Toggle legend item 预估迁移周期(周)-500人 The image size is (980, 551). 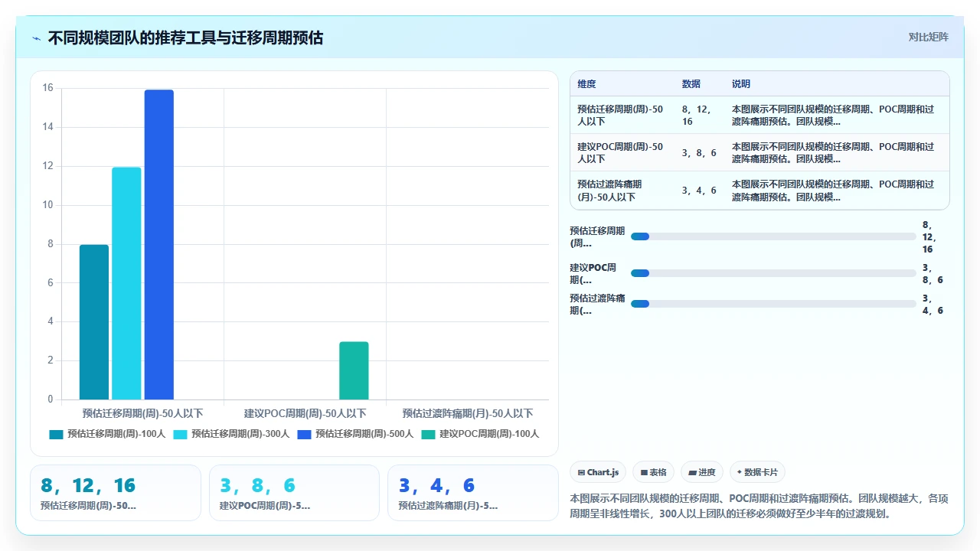click(x=355, y=434)
